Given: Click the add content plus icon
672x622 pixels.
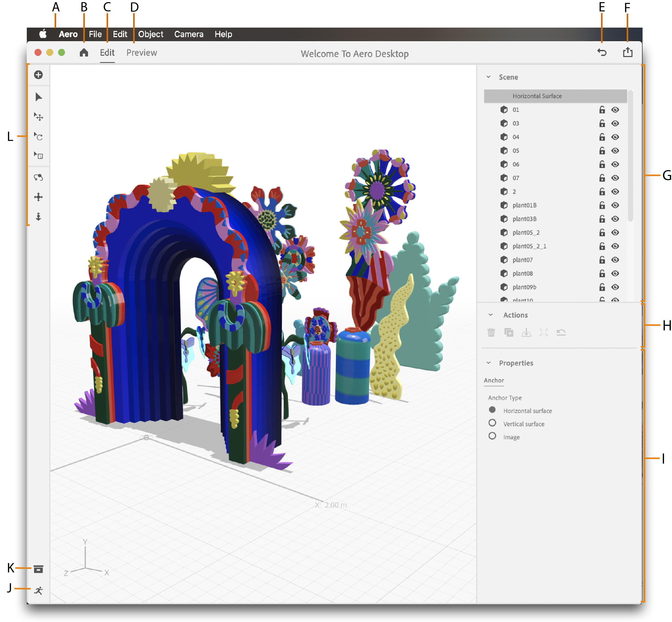Looking at the screenshot, I should click(38, 75).
